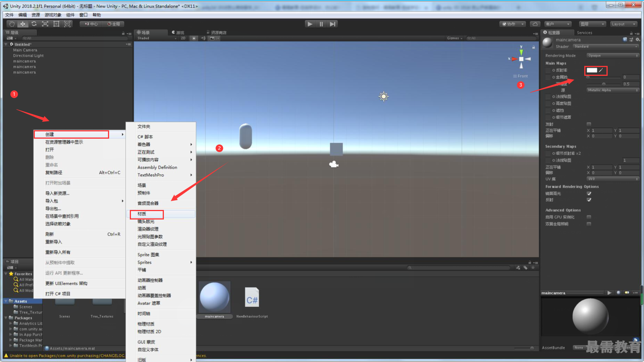Image resolution: width=644 pixels, height=362 pixels.
Task: Select C# 脚本 in create submenu
Action: [161, 137]
